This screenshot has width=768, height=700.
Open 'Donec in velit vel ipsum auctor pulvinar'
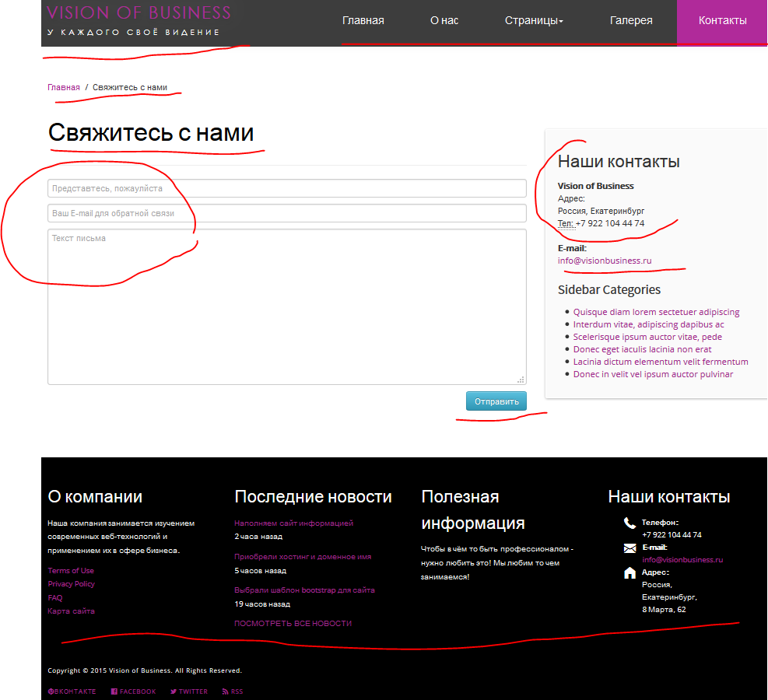click(653, 374)
